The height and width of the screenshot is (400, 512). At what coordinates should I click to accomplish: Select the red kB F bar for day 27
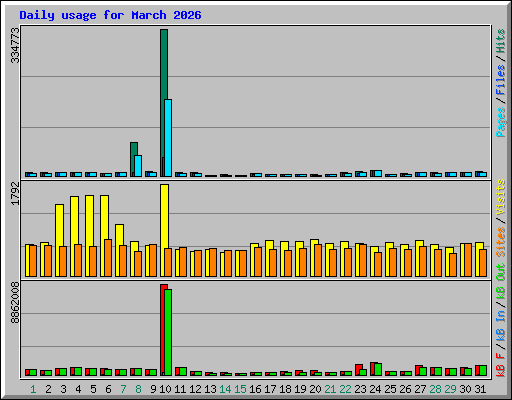tap(418, 371)
